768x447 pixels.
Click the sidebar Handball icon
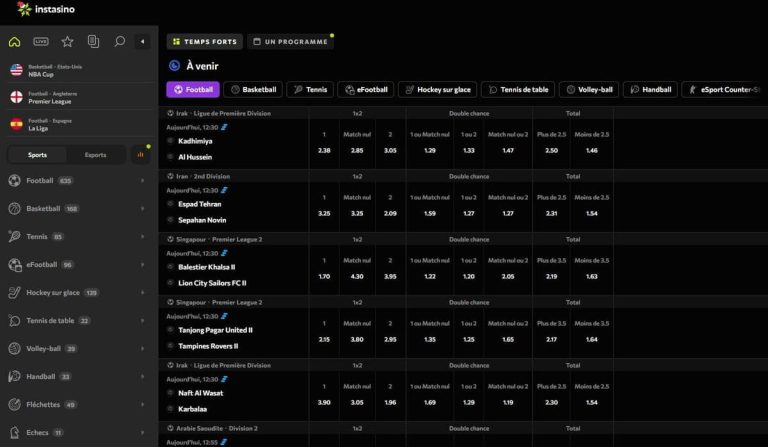15,376
